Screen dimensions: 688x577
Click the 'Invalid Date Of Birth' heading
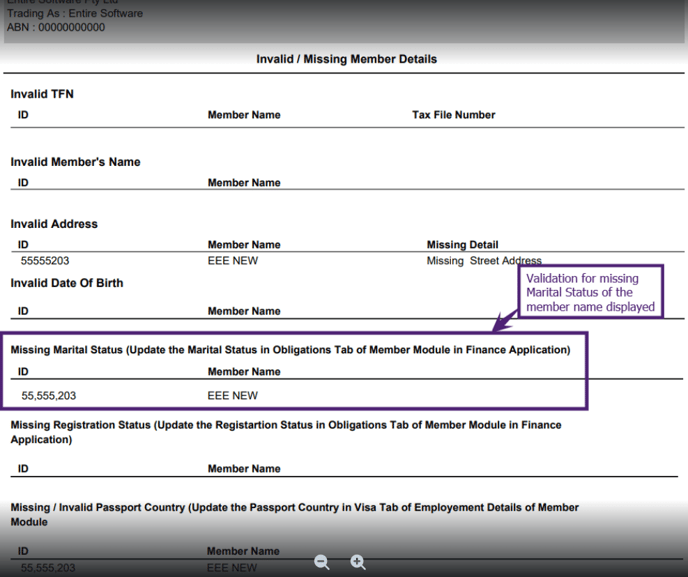pos(67,283)
